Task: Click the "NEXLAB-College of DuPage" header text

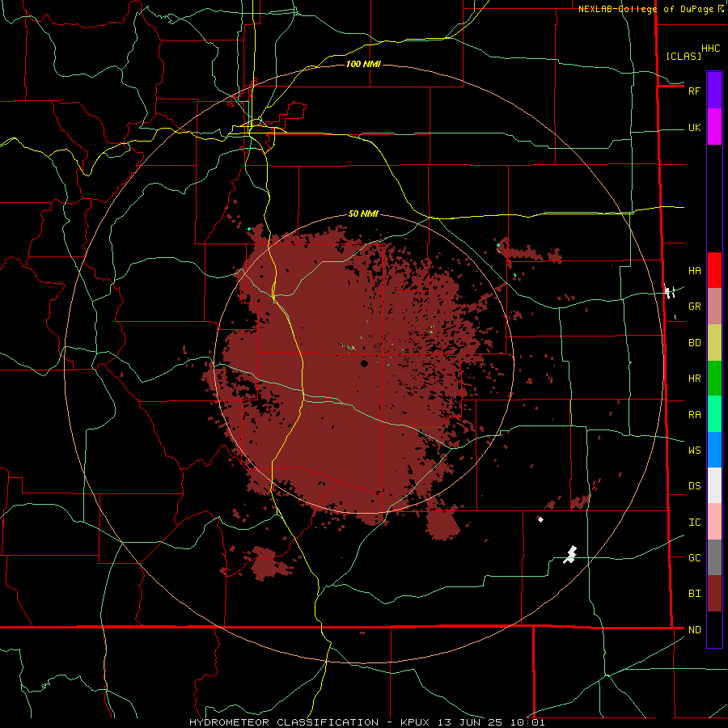Action: (x=646, y=9)
